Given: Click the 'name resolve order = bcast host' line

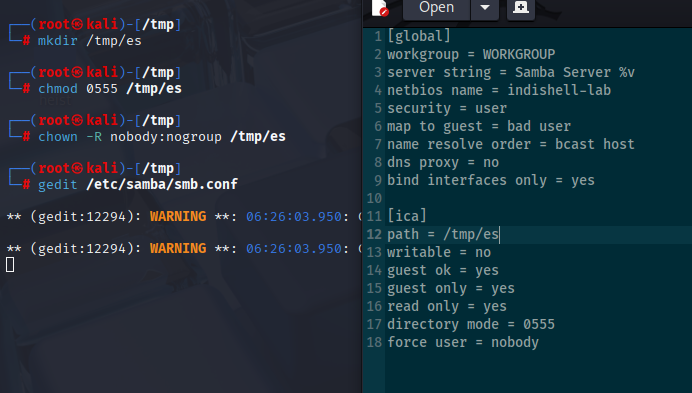Looking at the screenshot, I should (511, 144).
